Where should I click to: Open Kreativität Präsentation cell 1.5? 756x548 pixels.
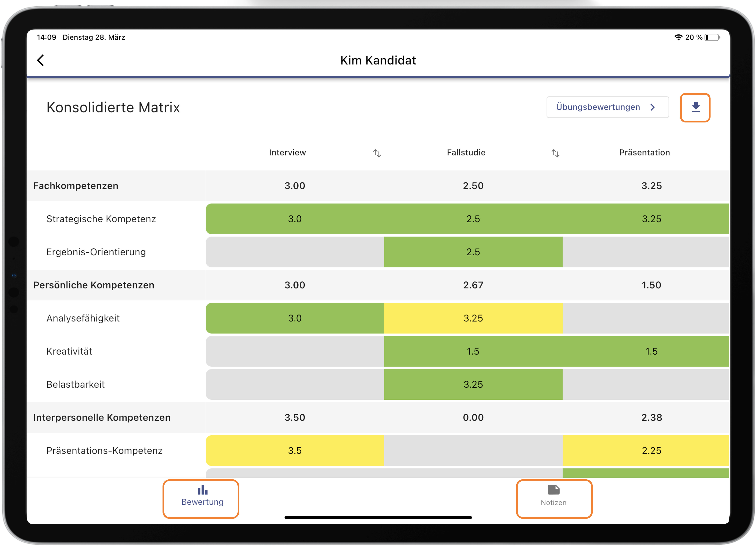click(x=646, y=351)
